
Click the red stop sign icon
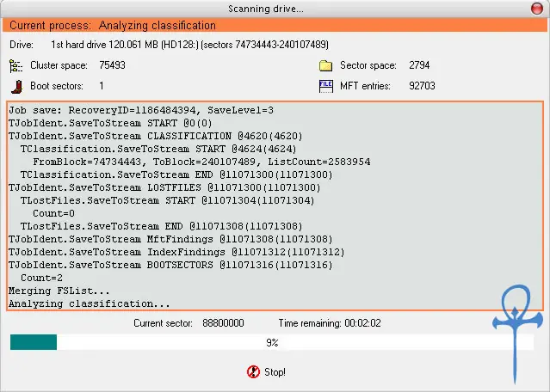(x=253, y=371)
